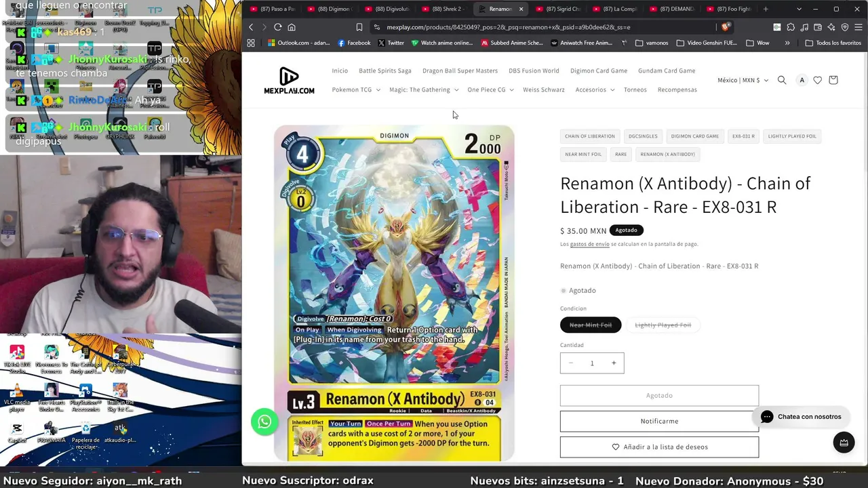
Task: Open Papelera de reciclaje on desktop
Action: [x=85, y=435]
